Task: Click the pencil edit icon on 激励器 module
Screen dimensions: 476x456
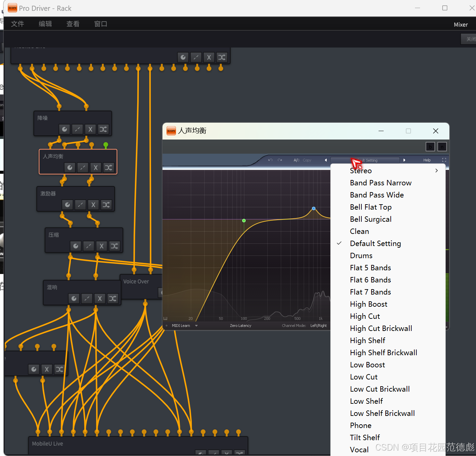Action: point(80,205)
